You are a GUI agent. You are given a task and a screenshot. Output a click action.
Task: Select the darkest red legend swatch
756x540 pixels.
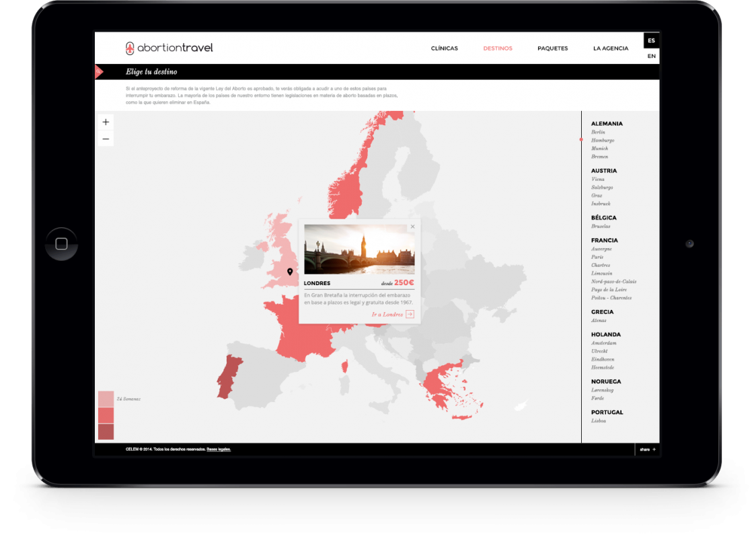coord(106,432)
